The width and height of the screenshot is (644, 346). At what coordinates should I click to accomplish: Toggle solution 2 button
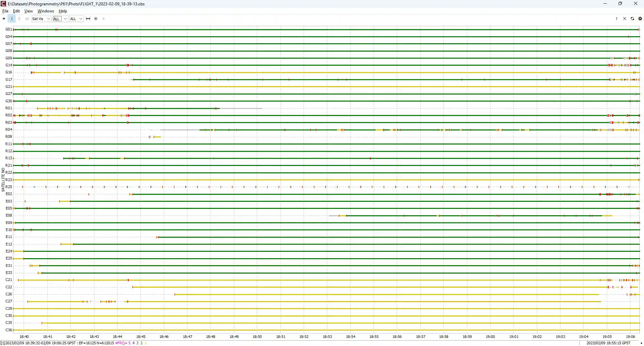(x=19, y=19)
